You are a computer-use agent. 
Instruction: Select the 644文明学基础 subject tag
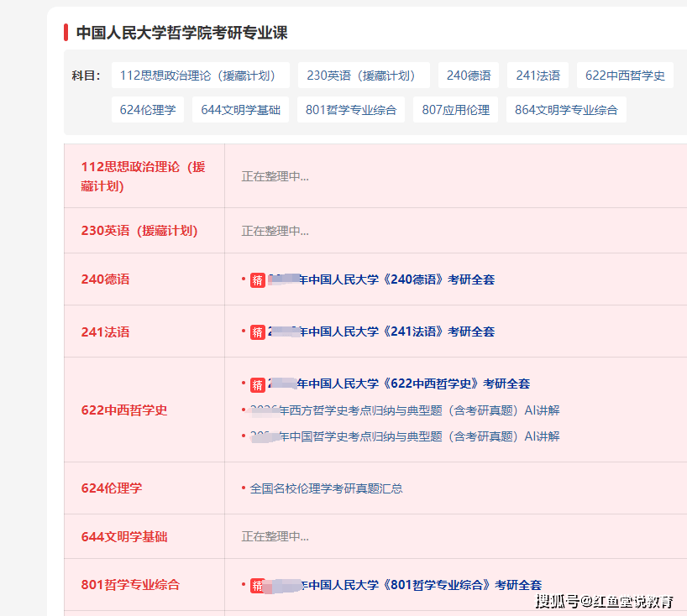[240, 109]
